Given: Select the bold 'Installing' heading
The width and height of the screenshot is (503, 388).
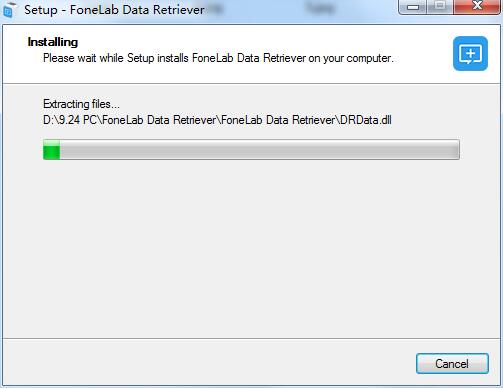Looking at the screenshot, I should click(x=53, y=42).
